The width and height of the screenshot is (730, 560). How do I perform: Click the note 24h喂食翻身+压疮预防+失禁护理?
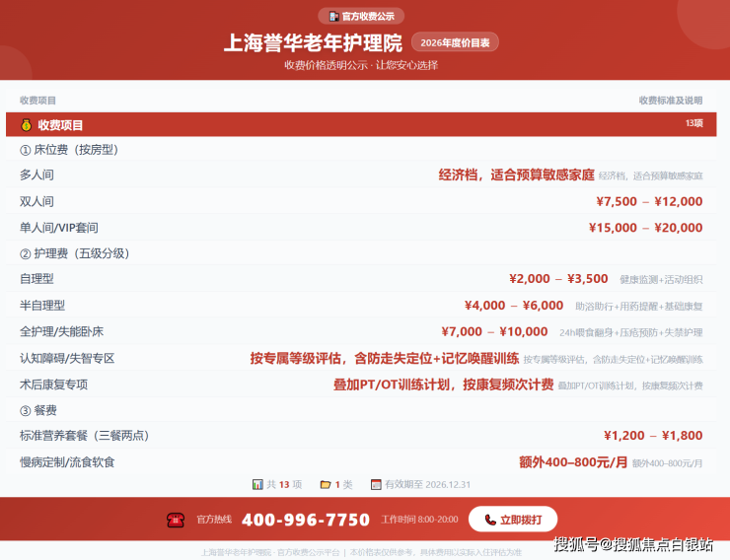pos(630,332)
